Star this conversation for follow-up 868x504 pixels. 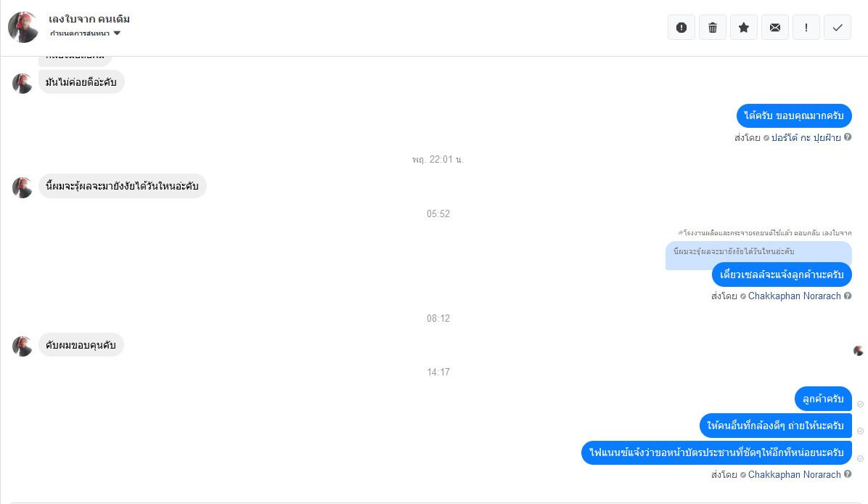[x=743, y=27]
